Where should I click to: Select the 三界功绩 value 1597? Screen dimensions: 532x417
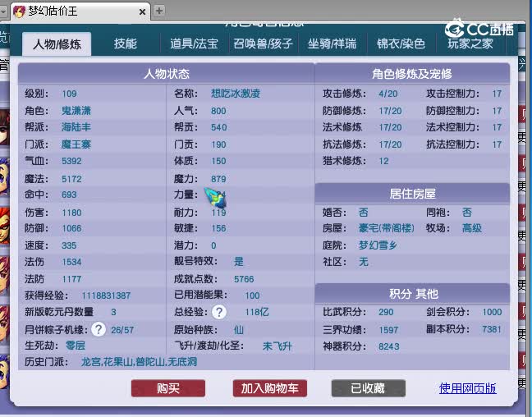pyautogui.click(x=388, y=330)
